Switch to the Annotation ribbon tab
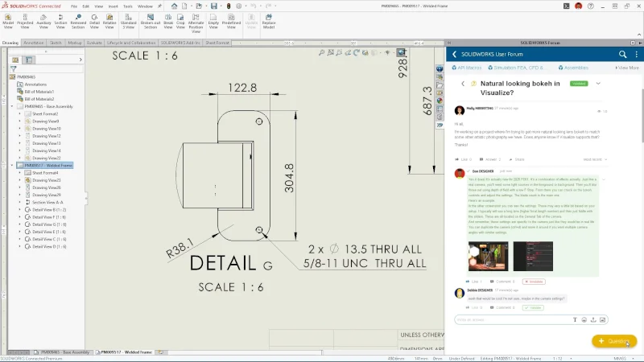Viewport: 644px width, 362px height. (34, 43)
